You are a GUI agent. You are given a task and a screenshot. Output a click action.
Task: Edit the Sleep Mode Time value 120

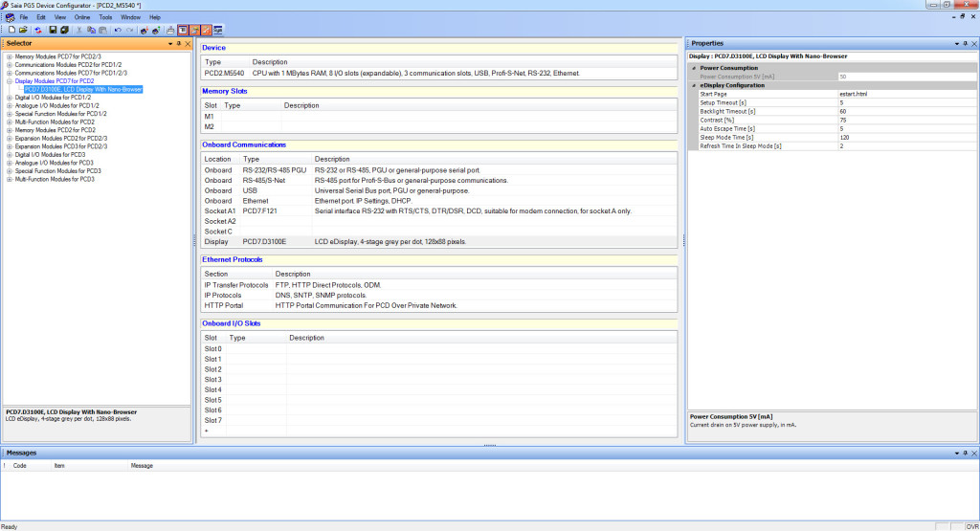(x=907, y=138)
